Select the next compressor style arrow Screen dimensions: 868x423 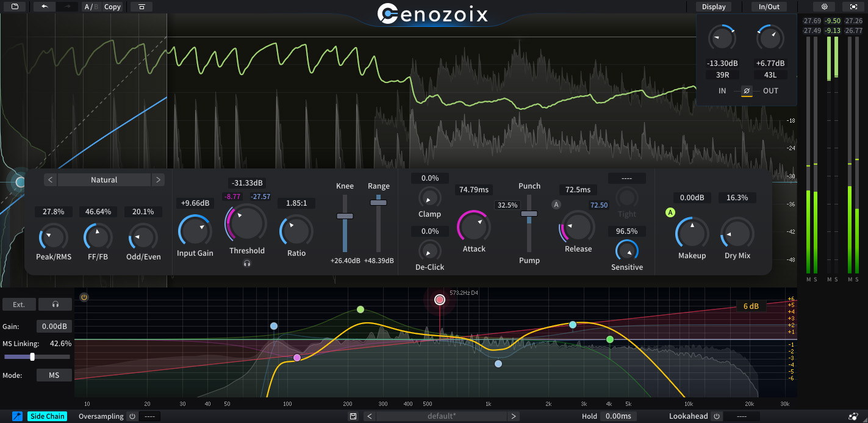pos(158,180)
